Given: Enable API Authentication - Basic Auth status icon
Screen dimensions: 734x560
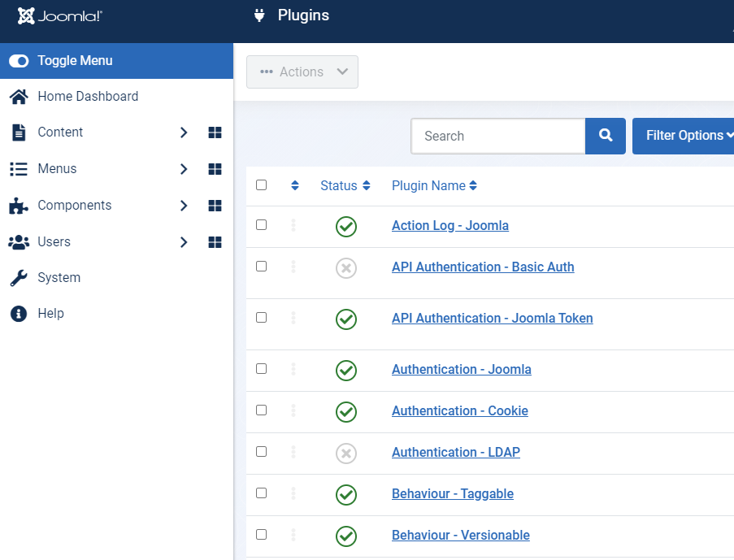Looking at the screenshot, I should point(346,268).
